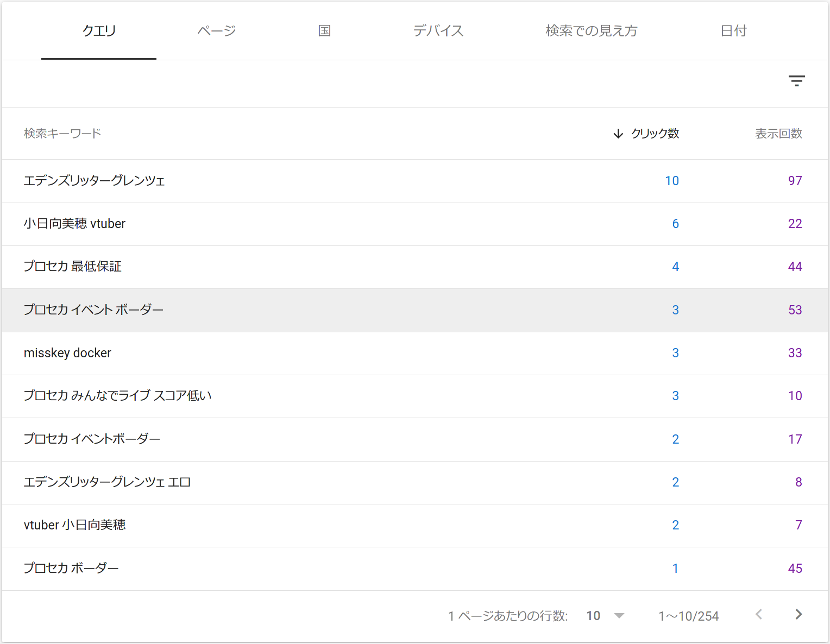Click 45 impressions for プロセカ ボーダー
This screenshot has width=830, height=644.
(x=795, y=569)
